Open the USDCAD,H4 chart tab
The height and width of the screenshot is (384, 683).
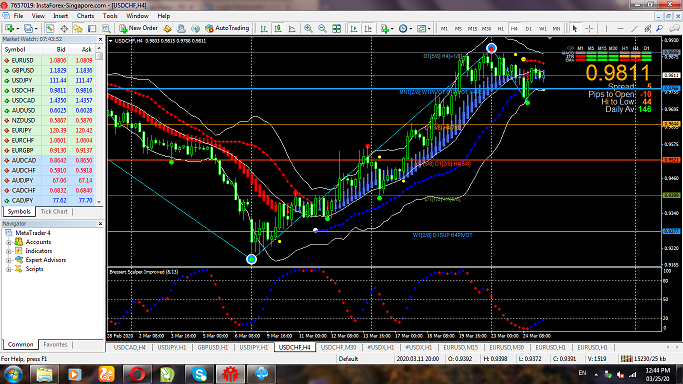[130, 347]
